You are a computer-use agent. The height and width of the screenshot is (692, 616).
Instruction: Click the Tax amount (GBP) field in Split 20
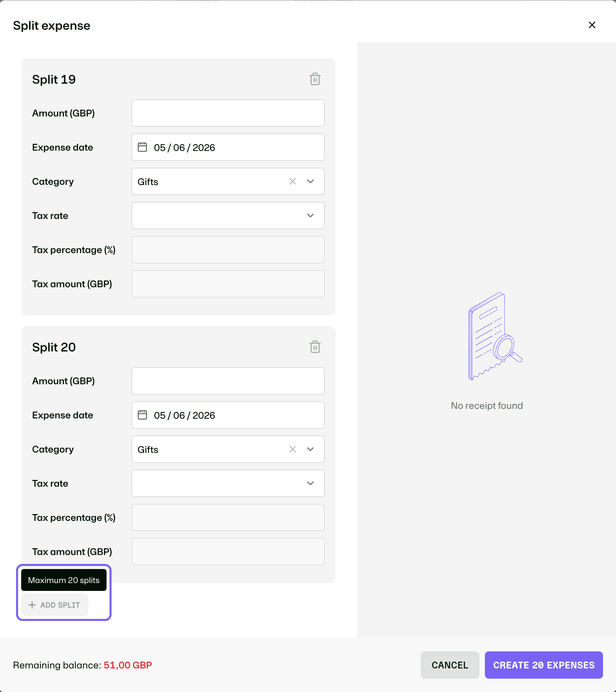tap(228, 552)
